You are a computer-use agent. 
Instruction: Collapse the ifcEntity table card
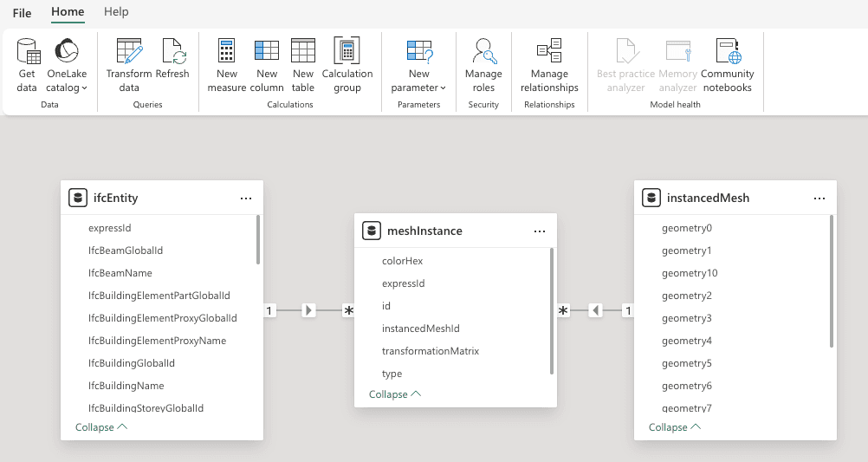(101, 427)
